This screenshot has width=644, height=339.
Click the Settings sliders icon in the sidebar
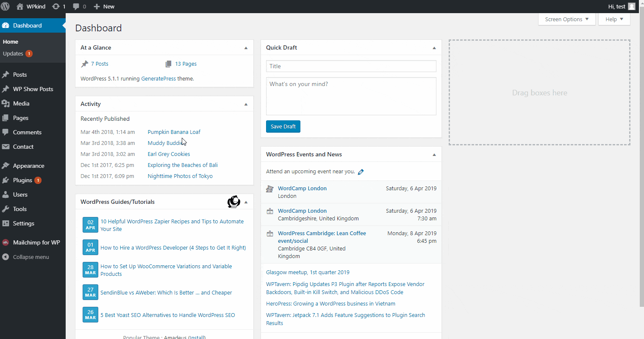coord(6,223)
